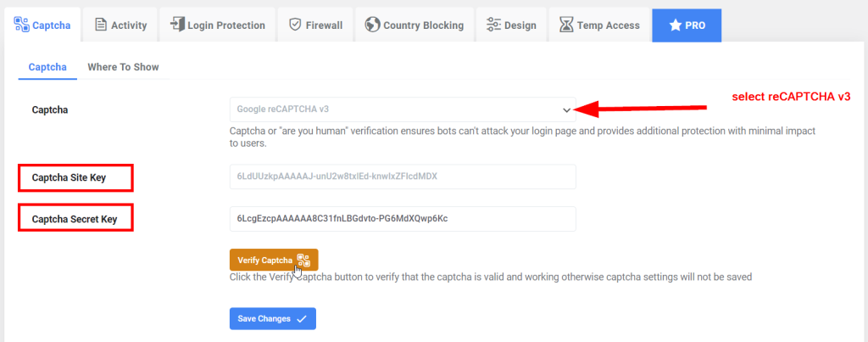Open the Google reCAPTCHA v3 dropdown
Screen dimensions: 868x342
402,109
